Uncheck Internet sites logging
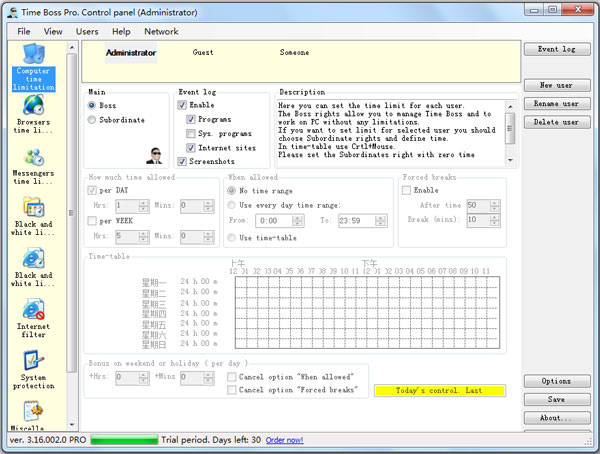The height and width of the screenshot is (454, 600). pos(192,147)
